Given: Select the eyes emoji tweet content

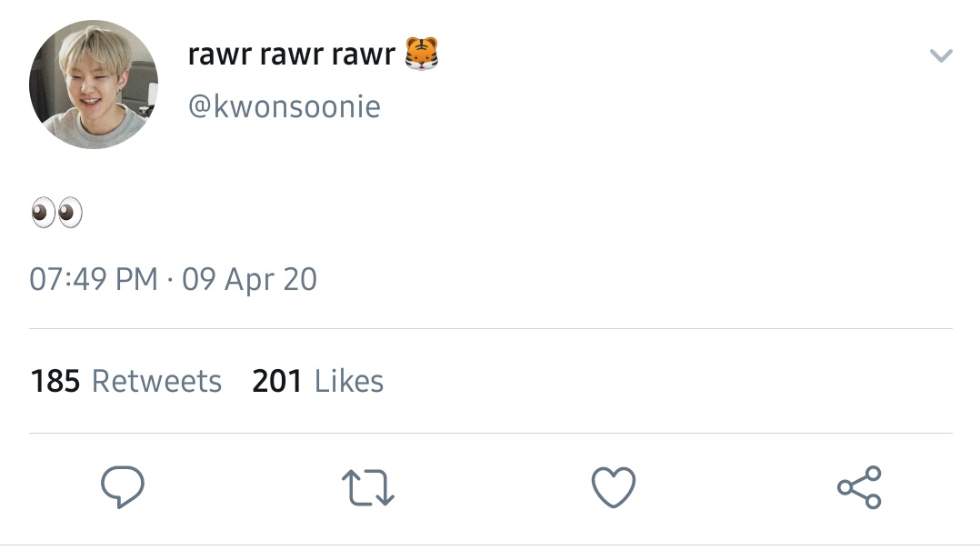Looking at the screenshot, I should [56, 213].
